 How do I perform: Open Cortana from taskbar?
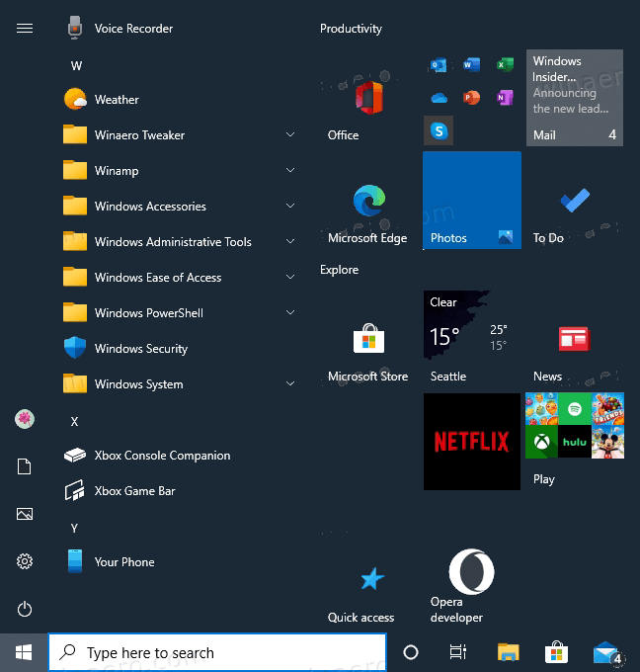[x=411, y=652]
